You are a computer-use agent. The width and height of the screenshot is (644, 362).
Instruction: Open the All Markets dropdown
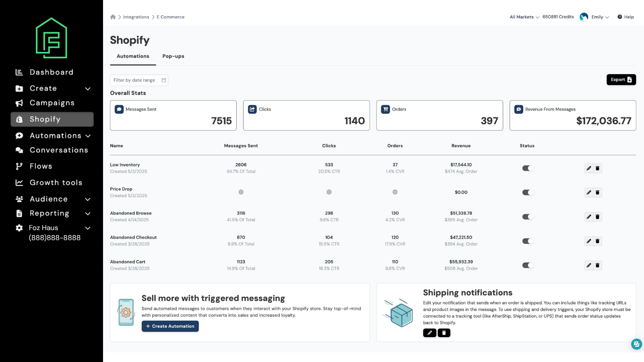point(524,17)
